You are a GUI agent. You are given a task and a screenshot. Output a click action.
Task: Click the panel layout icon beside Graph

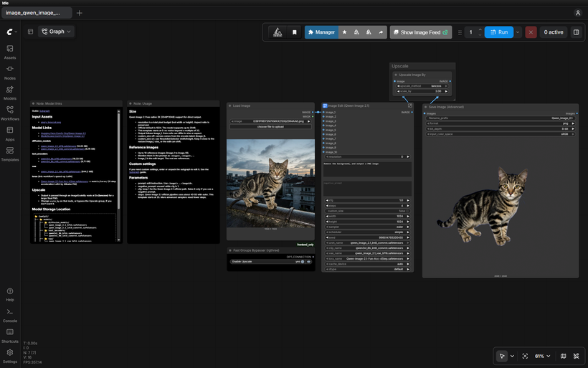tap(30, 32)
